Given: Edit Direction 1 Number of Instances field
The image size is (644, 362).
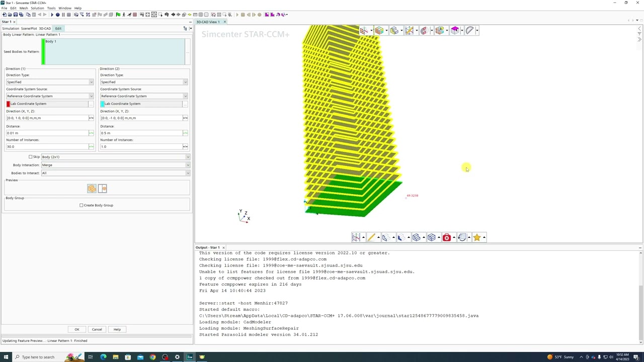Looking at the screenshot, I should tap(47, 146).
